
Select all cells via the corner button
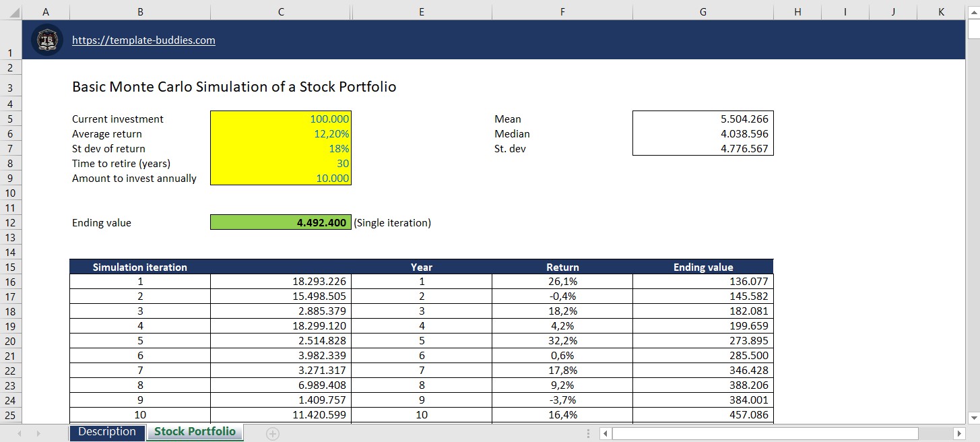[11, 11]
